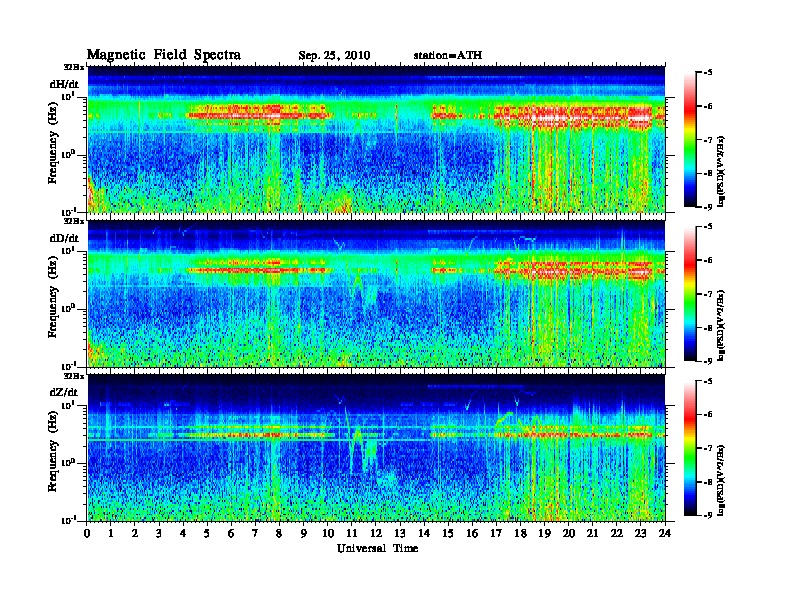Click the '32Hz' label atop dD/dt panel
Image resolution: width=792 pixels, height=612 pixels.
point(73,221)
